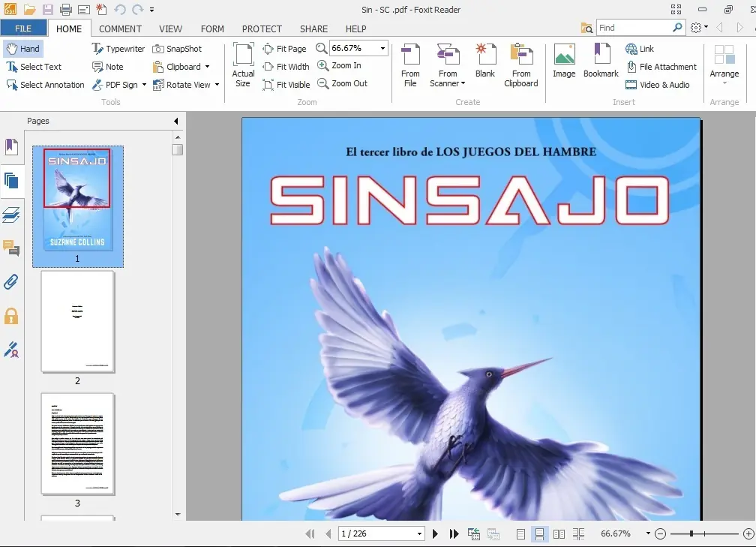Switch to facing pages view

[x=559, y=534]
